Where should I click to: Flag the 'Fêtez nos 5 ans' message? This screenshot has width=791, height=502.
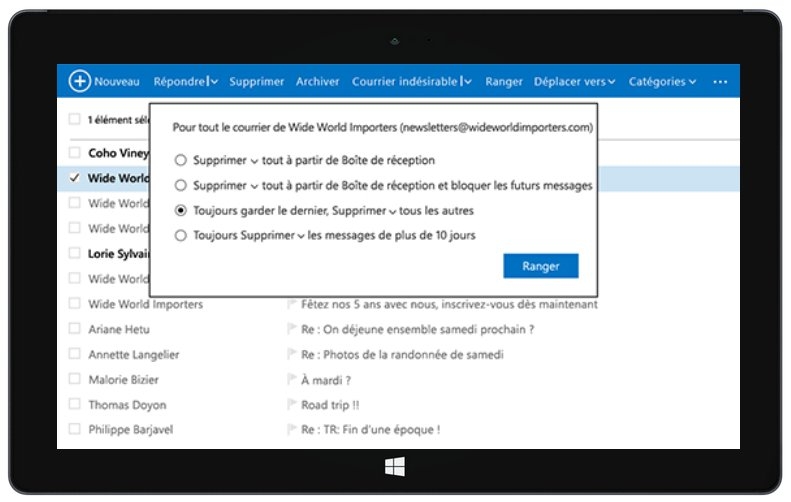(x=292, y=304)
